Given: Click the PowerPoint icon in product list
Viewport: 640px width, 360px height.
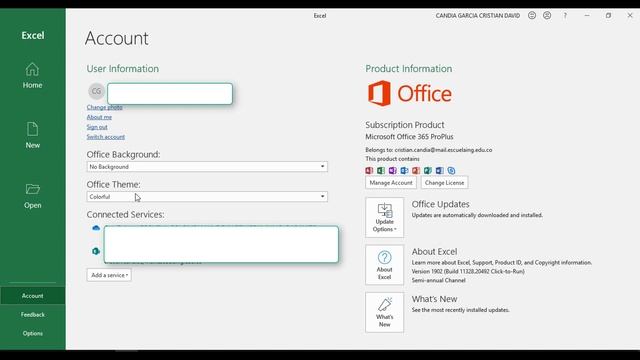Looking at the screenshot, I should click(x=416, y=171).
